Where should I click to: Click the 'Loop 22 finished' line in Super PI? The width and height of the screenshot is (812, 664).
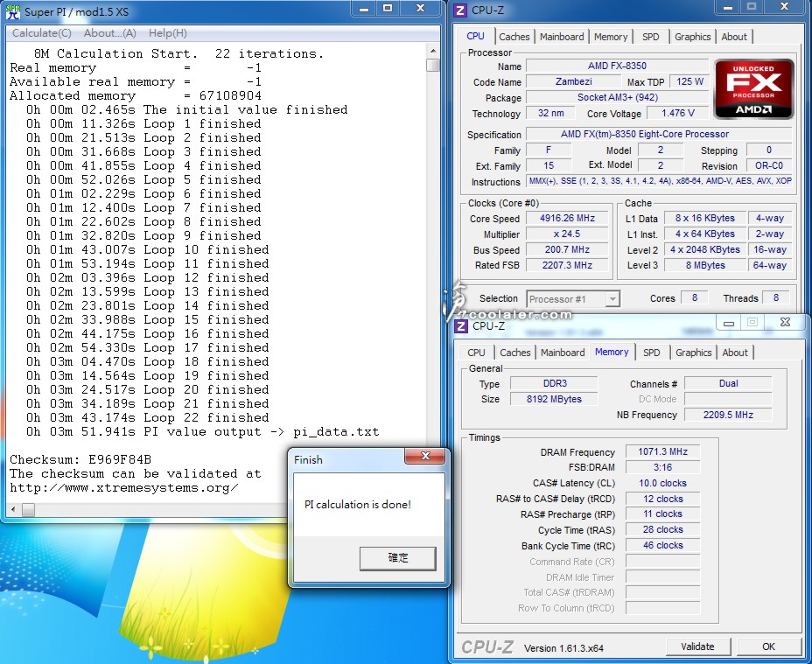tap(148, 417)
